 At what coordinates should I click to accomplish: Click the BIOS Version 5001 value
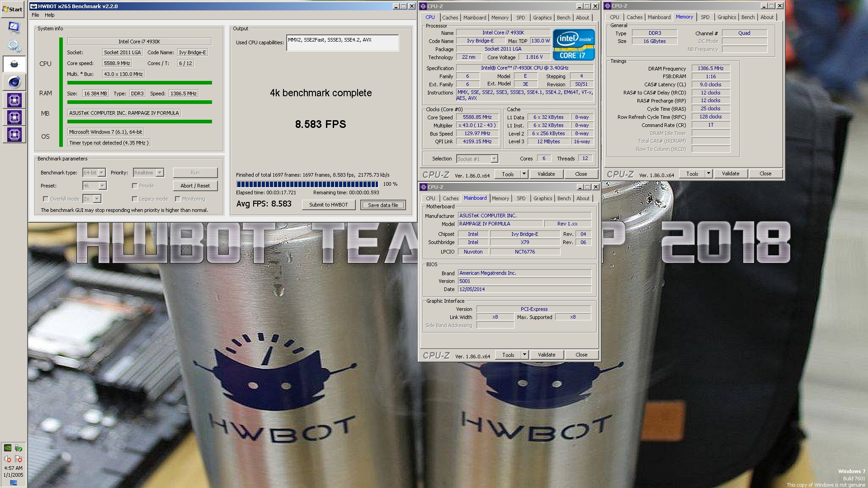pos(524,281)
